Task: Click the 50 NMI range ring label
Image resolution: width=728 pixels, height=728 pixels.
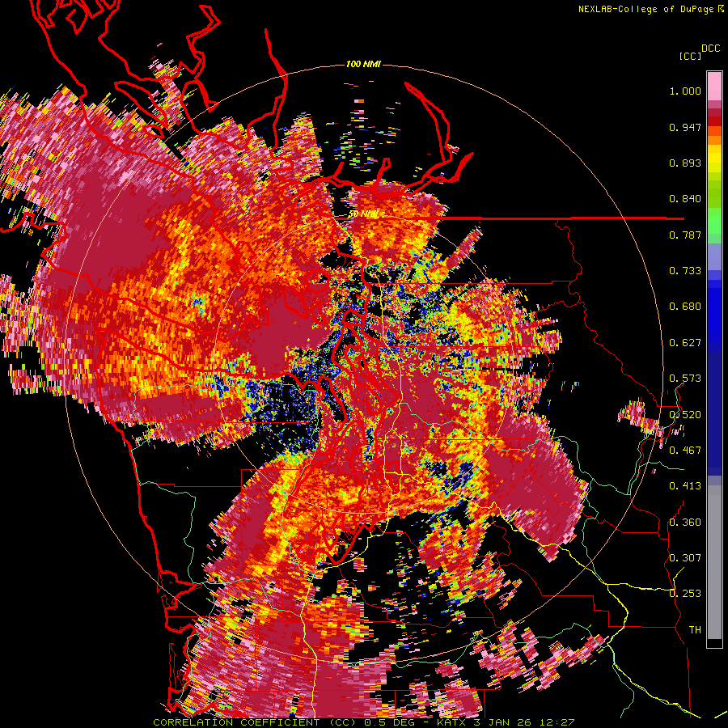Action: click(x=363, y=214)
